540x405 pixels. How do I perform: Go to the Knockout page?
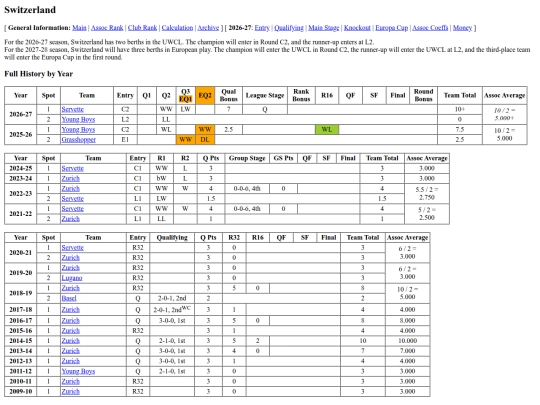pyautogui.click(x=357, y=28)
